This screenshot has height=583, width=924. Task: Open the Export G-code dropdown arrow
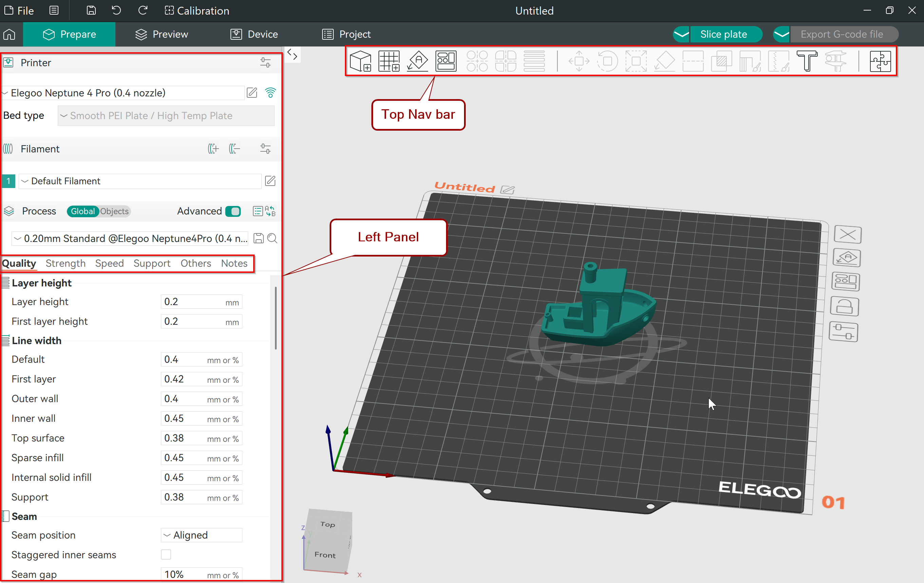point(781,34)
